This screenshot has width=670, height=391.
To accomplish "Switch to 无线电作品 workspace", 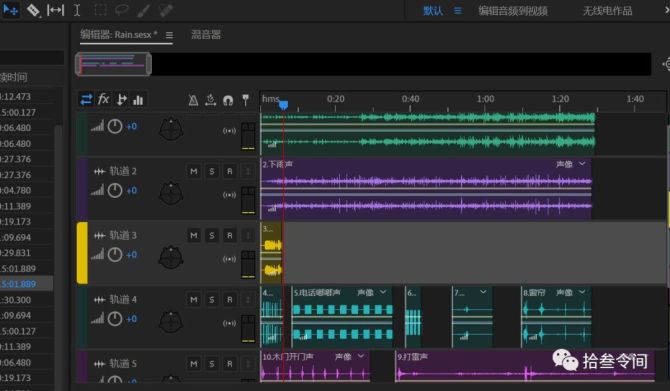I will click(608, 11).
